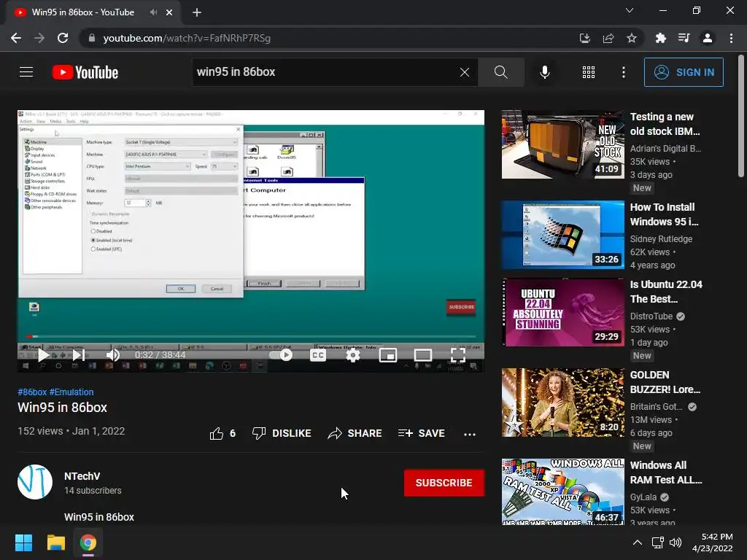Image resolution: width=747 pixels, height=560 pixels.
Task: Open system volume tray icon
Action: point(676,542)
